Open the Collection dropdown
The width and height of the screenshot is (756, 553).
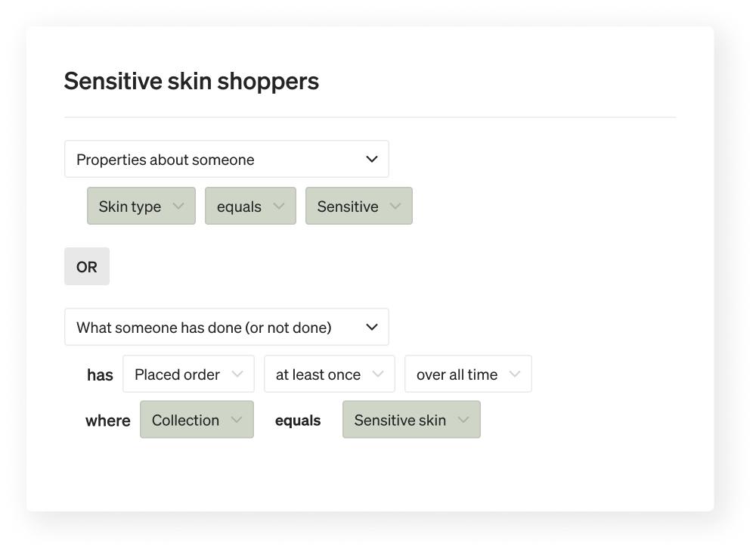point(197,420)
